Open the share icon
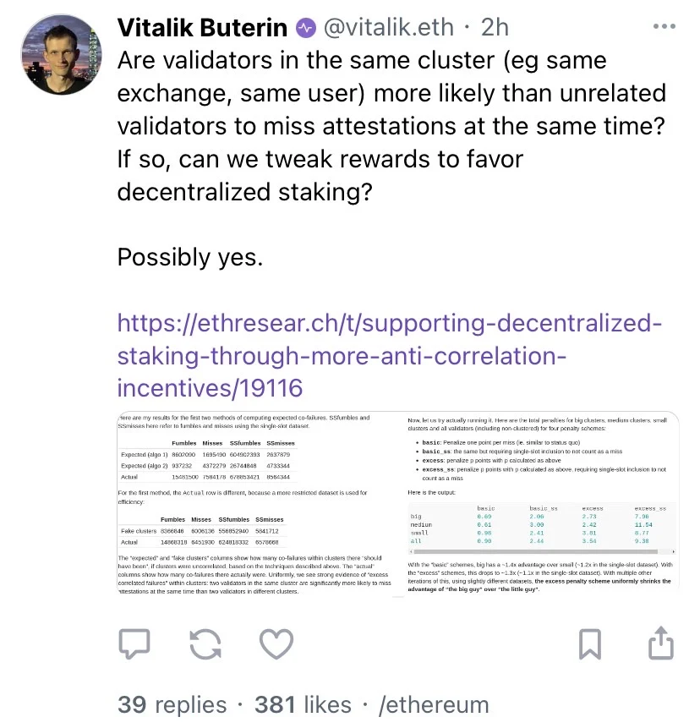 tap(662, 643)
